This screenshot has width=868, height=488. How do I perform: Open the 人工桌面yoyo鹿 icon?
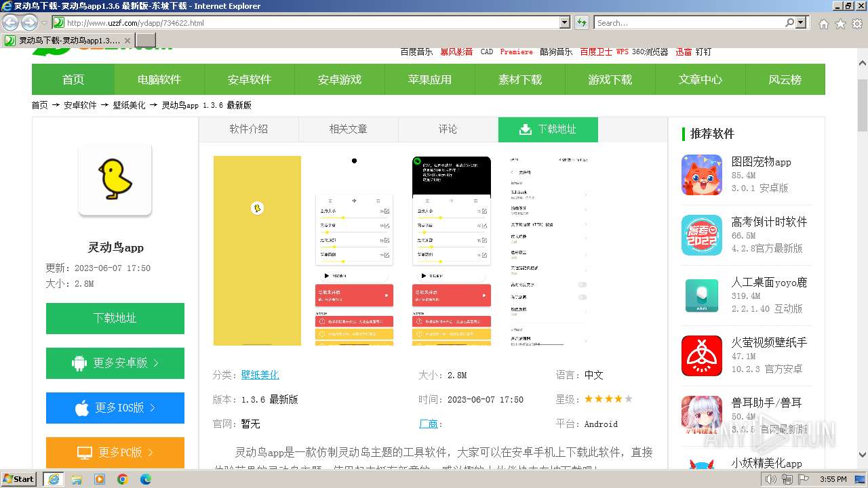point(702,296)
